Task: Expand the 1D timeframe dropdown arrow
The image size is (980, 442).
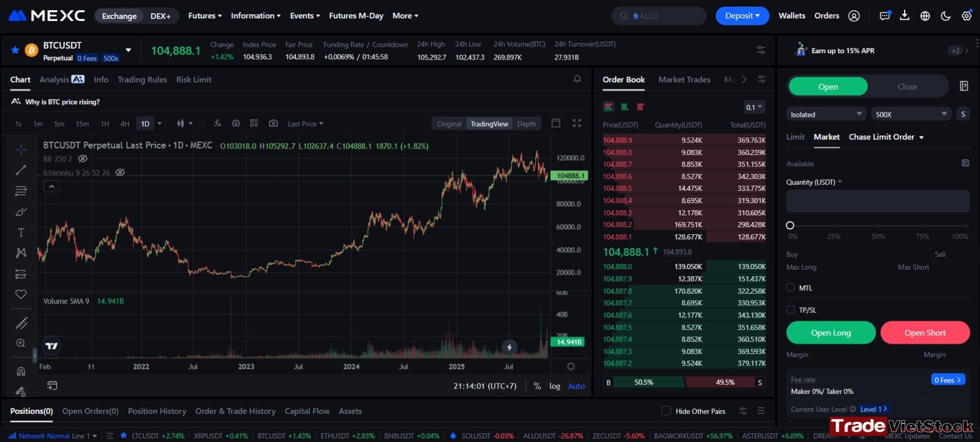Action: [x=160, y=124]
